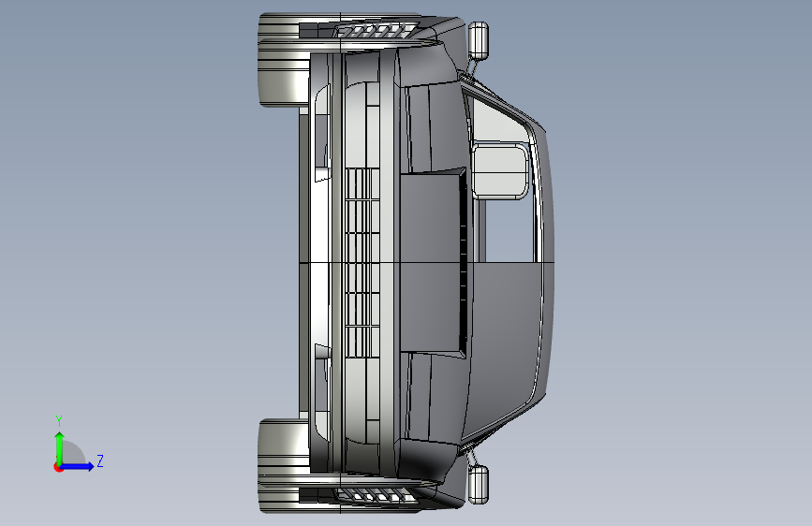Click the blue Z axis of the coordinate triad
Image resolution: width=812 pixels, height=526 pixels.
tap(78, 466)
